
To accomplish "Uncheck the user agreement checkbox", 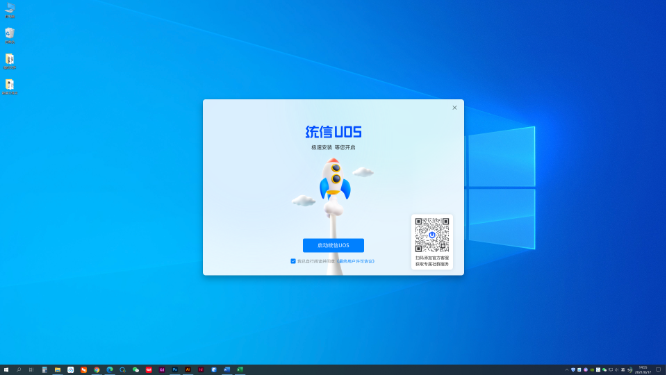I will coord(293,261).
